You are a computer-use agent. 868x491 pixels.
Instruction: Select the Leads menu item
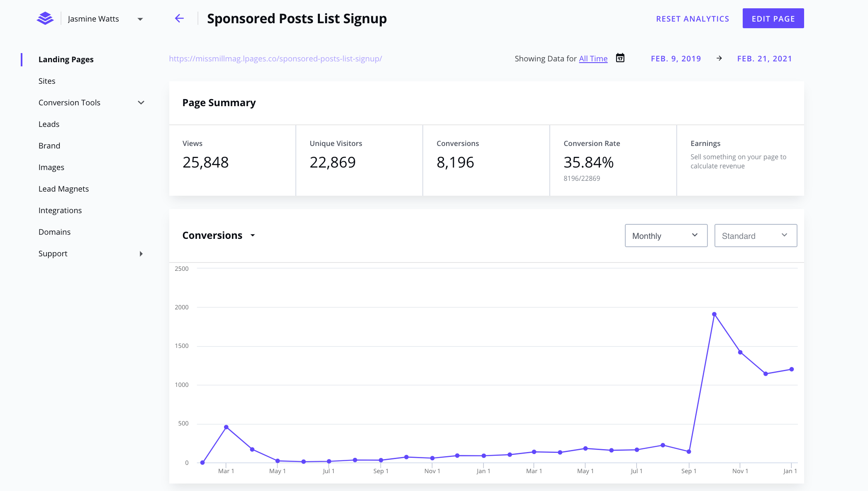48,124
